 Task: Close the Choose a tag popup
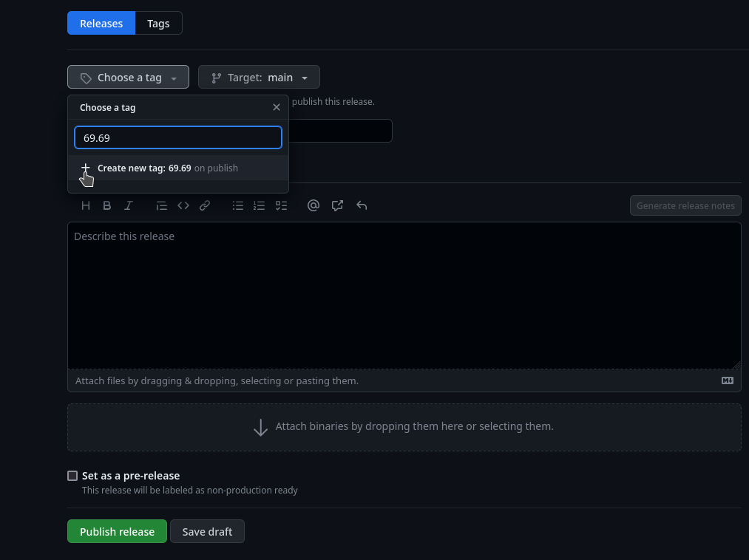277,107
